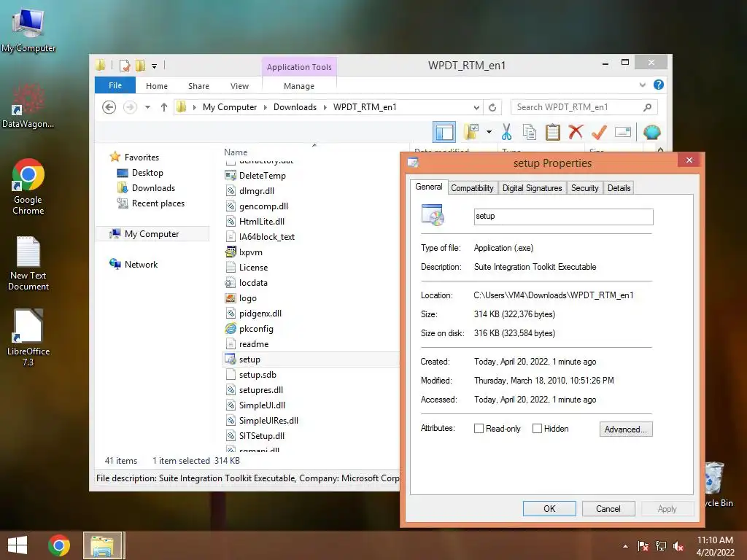747x560 pixels.
Task: Go back with the Explorer back arrow
Action: 109,107
